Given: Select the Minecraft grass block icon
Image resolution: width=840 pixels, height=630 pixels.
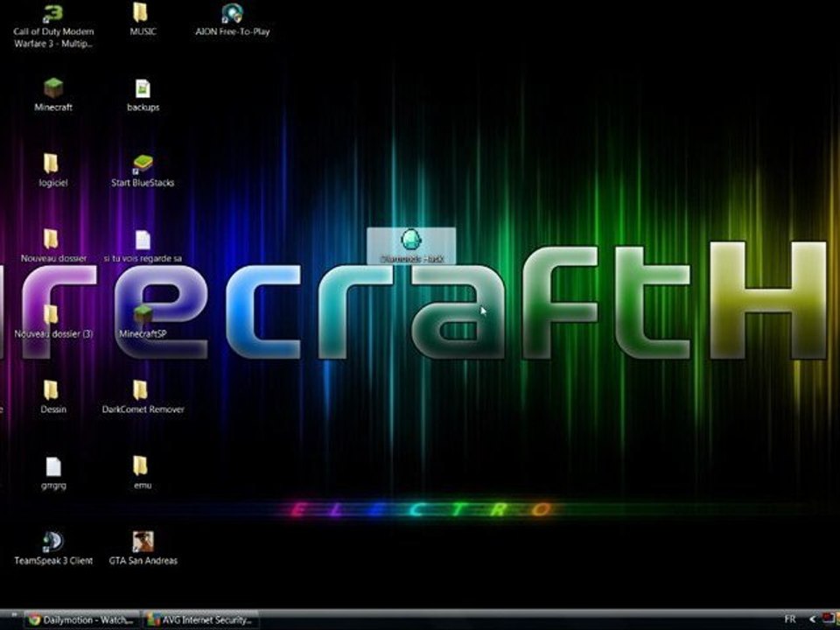Looking at the screenshot, I should pos(53,88).
